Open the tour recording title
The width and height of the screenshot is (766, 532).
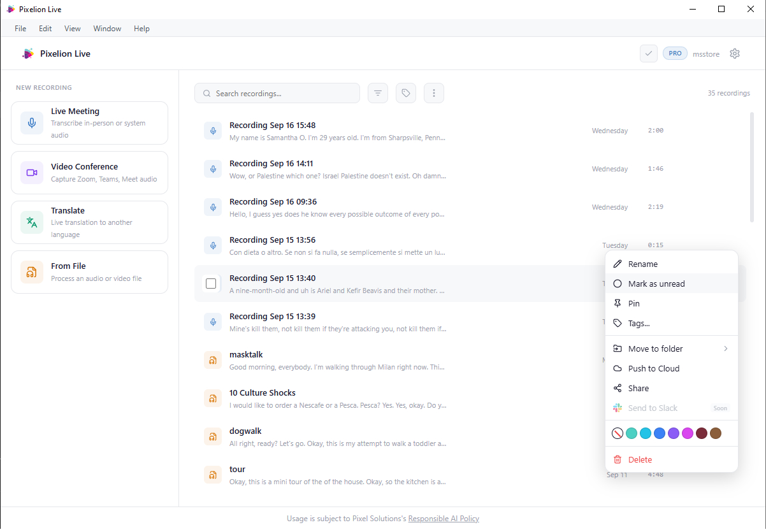click(237, 469)
